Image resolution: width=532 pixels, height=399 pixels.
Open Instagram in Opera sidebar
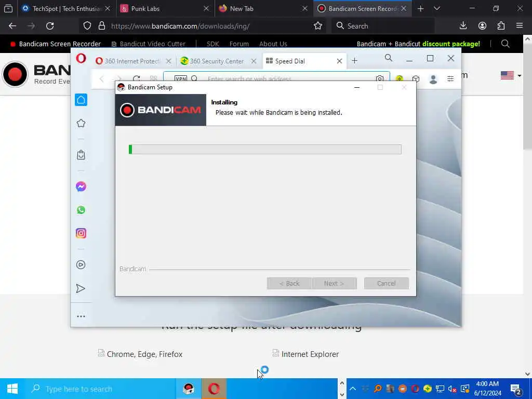[81, 233]
